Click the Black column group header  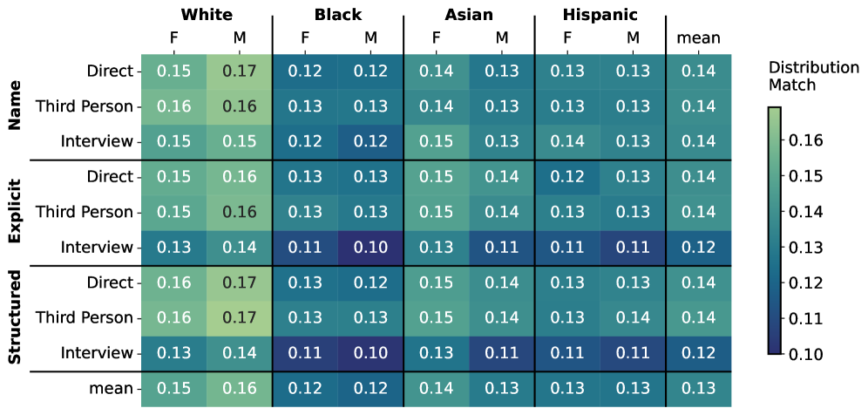337,15
